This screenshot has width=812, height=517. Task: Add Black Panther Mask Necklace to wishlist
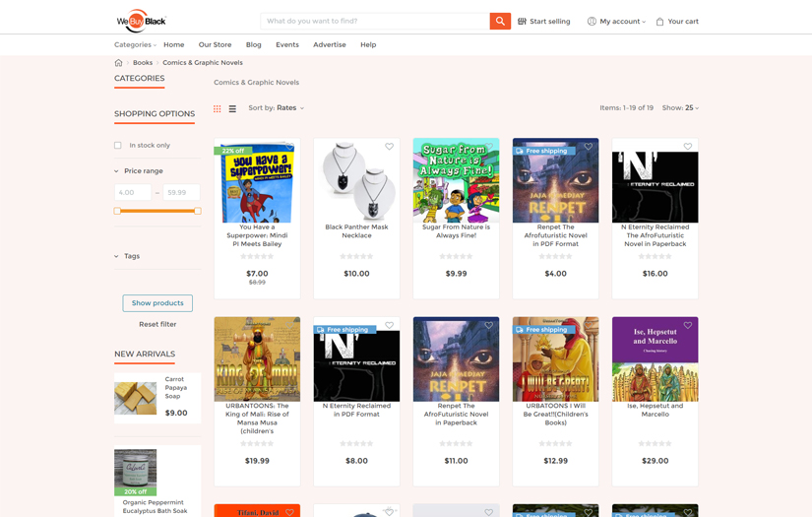tap(389, 147)
